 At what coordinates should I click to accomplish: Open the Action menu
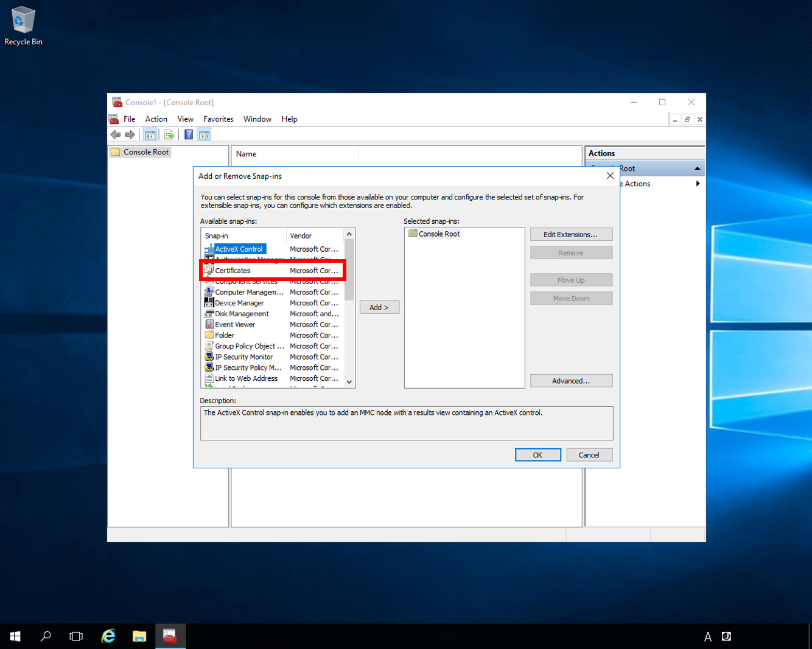(x=156, y=119)
